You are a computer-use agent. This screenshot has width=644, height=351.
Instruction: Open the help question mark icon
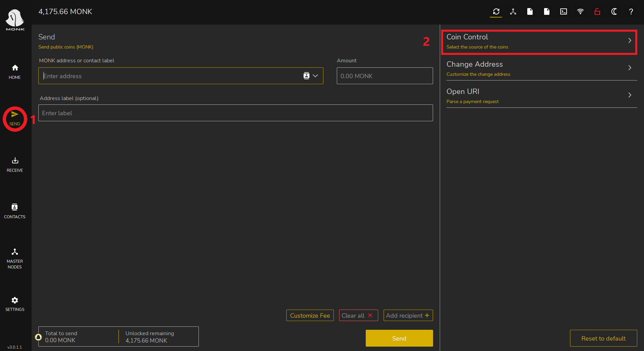click(x=631, y=12)
